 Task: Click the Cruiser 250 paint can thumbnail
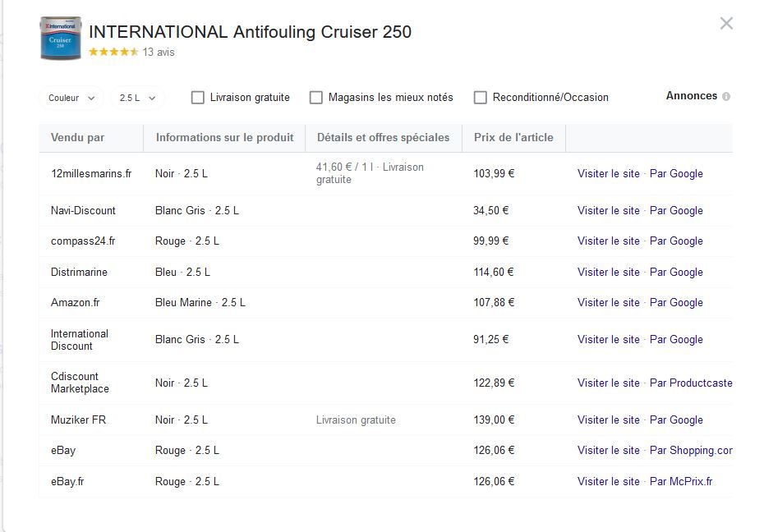coord(61,38)
